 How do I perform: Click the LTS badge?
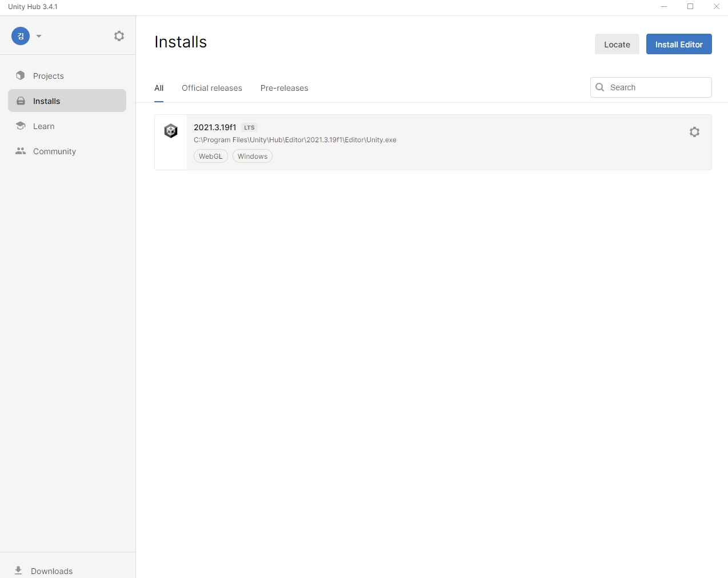[249, 127]
